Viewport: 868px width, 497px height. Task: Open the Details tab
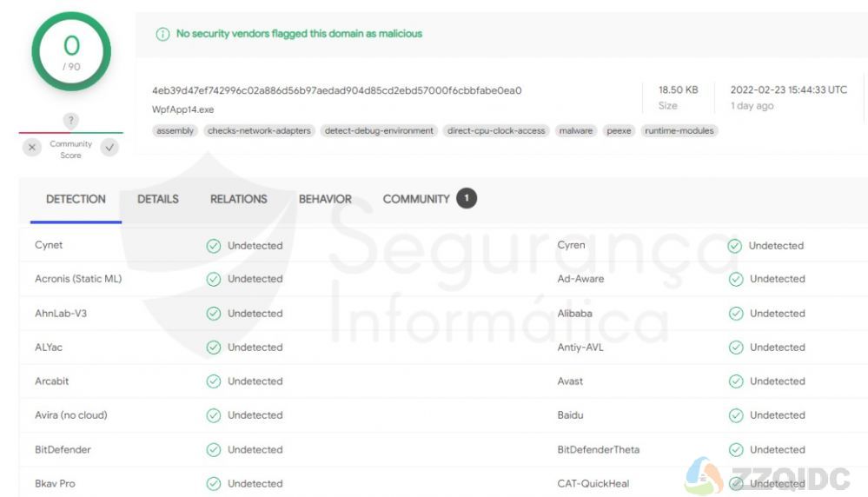(158, 199)
